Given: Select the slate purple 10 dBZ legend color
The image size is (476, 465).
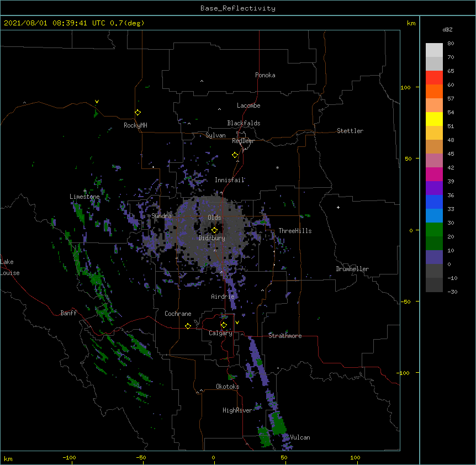Looking at the screenshot, I should (434, 257).
